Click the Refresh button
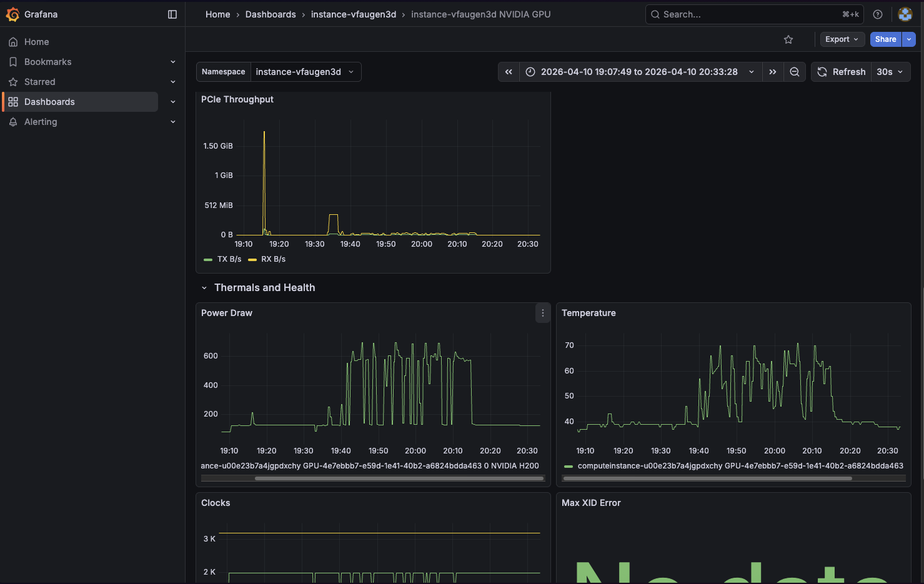924x584 pixels. (x=840, y=72)
